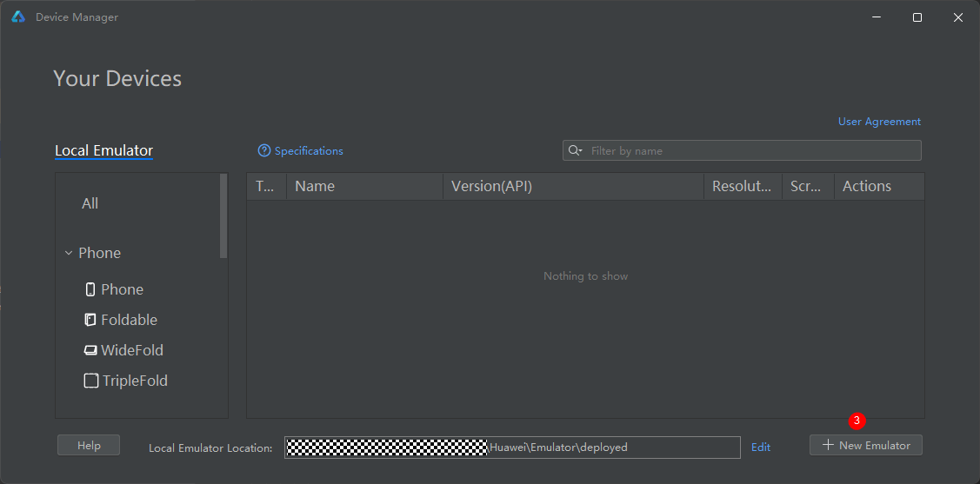980x484 pixels.
Task: Select the Foldable device type
Action: (130, 320)
